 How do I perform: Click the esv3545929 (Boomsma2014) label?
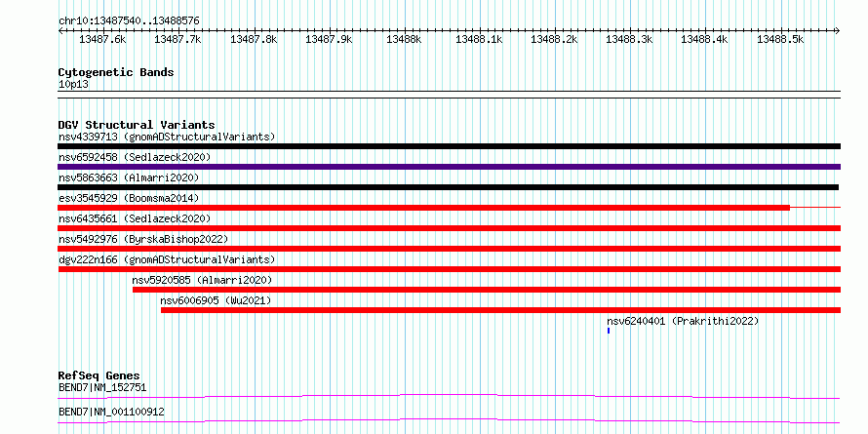129,198
